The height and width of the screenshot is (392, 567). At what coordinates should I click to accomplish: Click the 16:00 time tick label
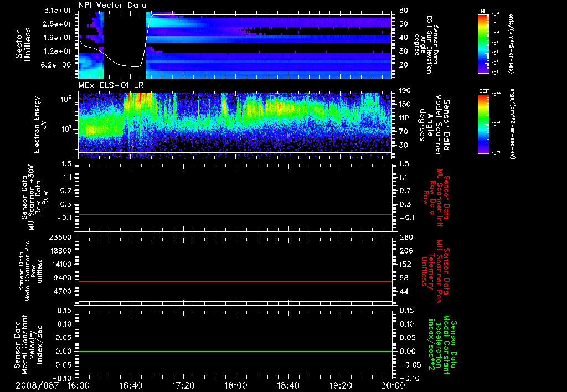click(79, 385)
